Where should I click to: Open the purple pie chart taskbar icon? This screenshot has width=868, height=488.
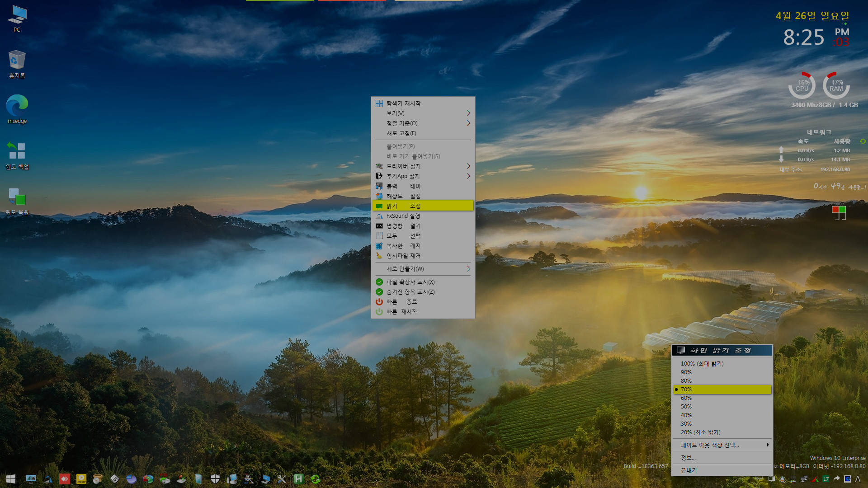(x=132, y=479)
